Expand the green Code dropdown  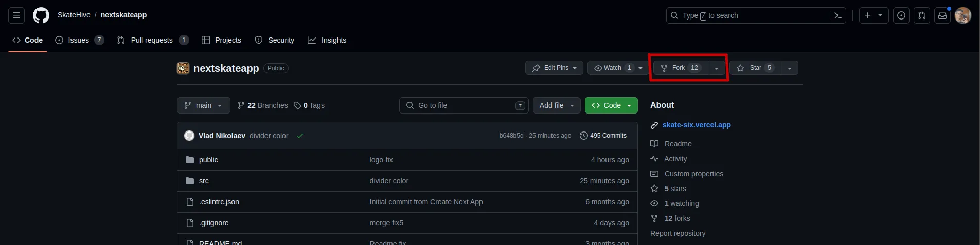[x=611, y=105]
